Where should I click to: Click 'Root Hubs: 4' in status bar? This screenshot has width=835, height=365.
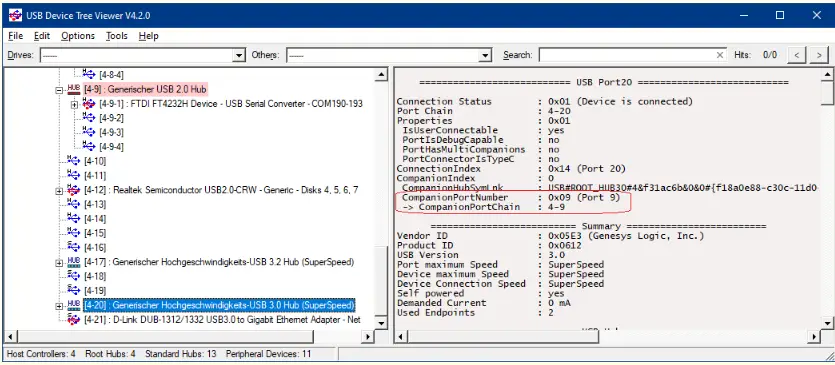110,354
